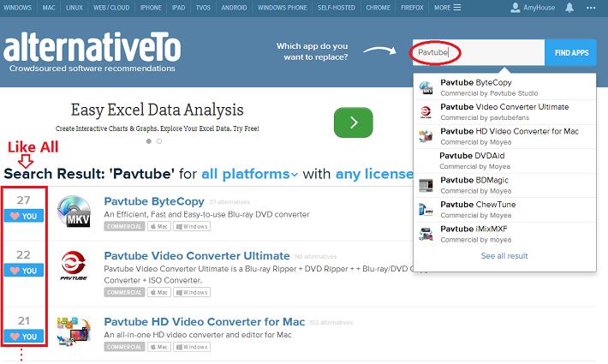This screenshot has height=364, width=608.
Task: Click HD Video Converter icon in suggestions
Action: pos(426,136)
